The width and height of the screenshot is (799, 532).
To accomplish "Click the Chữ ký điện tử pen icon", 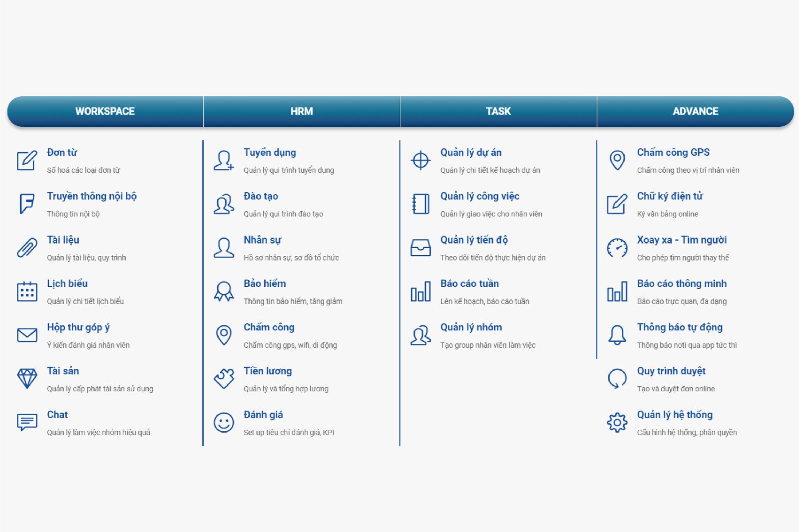I will [617, 204].
